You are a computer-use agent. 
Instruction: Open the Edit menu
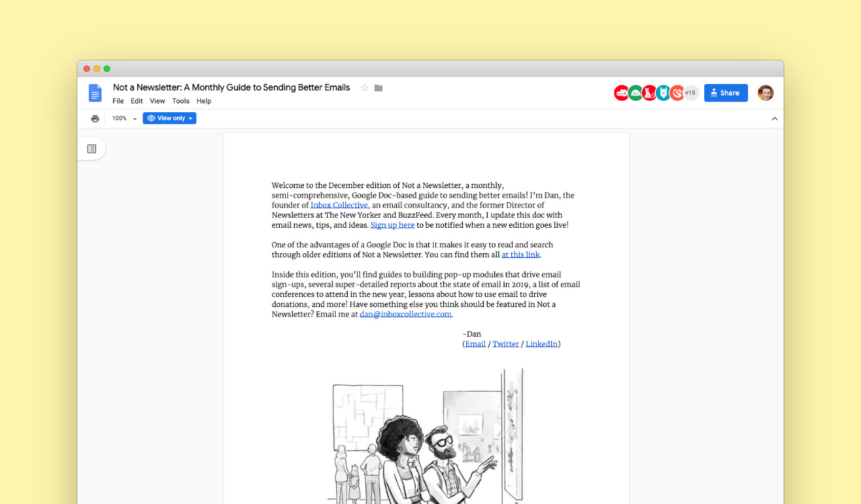[137, 101]
